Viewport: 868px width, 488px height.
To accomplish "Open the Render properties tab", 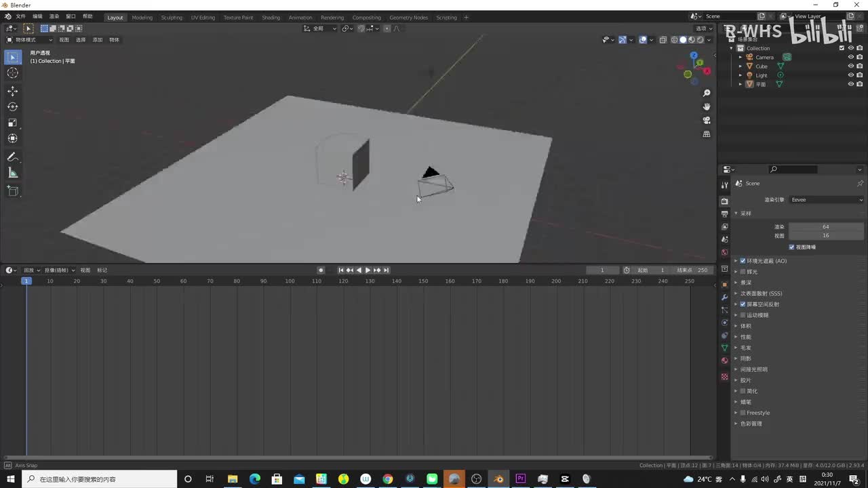I will 724,201.
